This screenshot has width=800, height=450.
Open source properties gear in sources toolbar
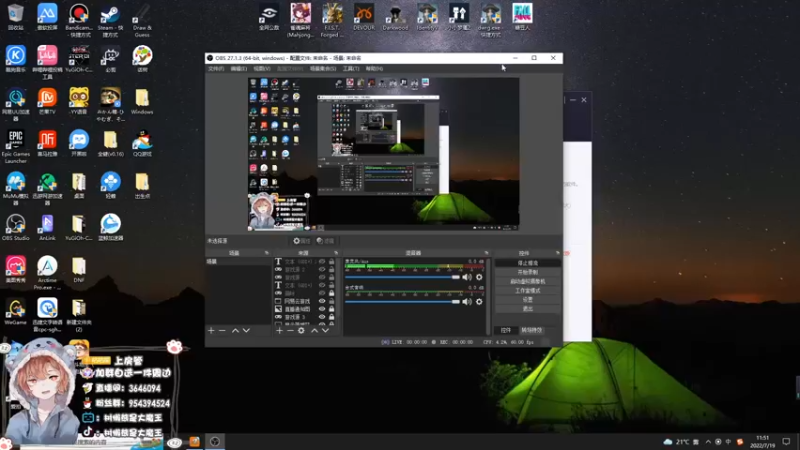(x=301, y=331)
